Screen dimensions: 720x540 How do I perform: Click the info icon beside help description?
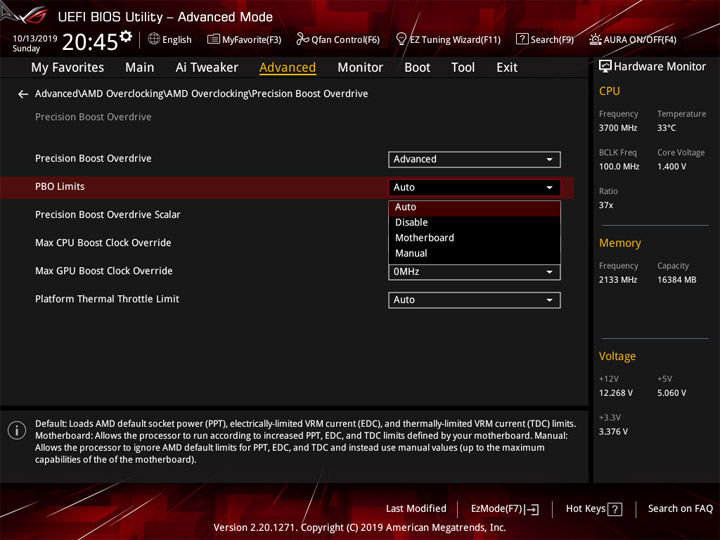(17, 430)
